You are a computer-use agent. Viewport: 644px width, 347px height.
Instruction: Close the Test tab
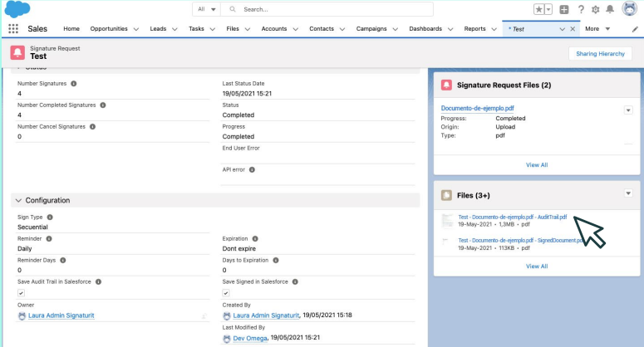click(573, 29)
